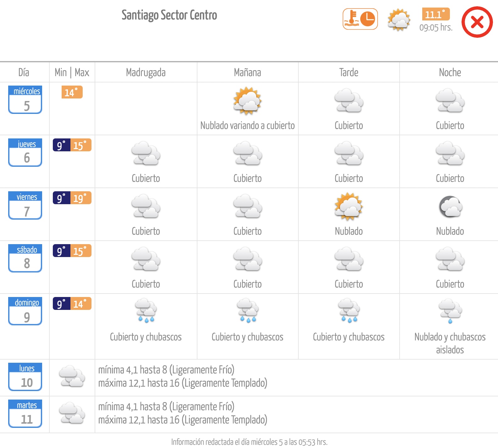498x448 pixels.
Task: Click martes 'mínima 4,1 hasta 8' line
Action: pos(166,406)
